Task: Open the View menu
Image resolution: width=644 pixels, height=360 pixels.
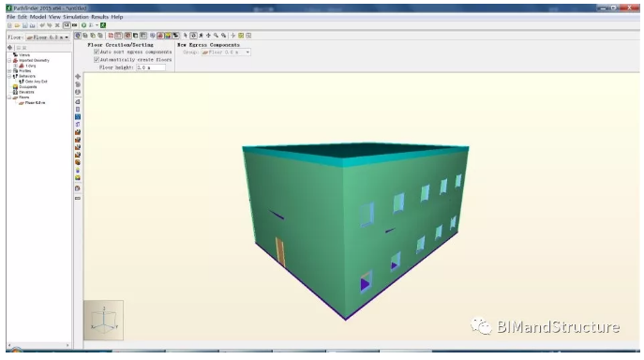Action: (x=54, y=17)
